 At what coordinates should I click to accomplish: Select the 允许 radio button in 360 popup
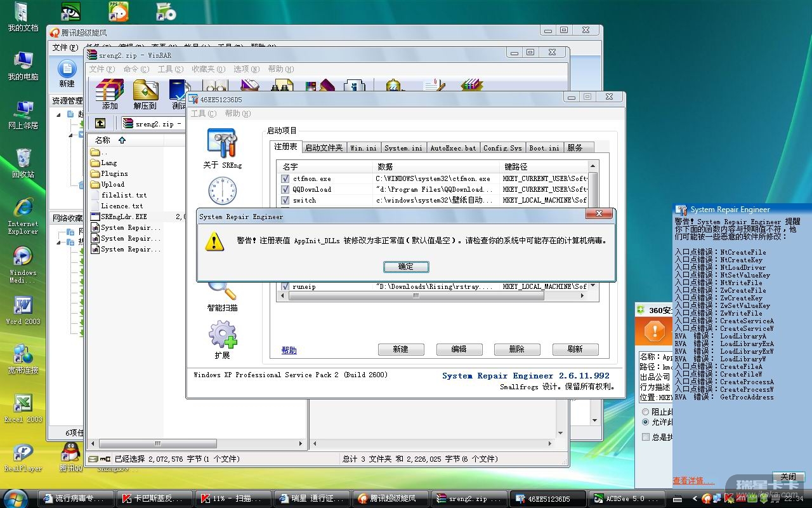pyautogui.click(x=646, y=422)
